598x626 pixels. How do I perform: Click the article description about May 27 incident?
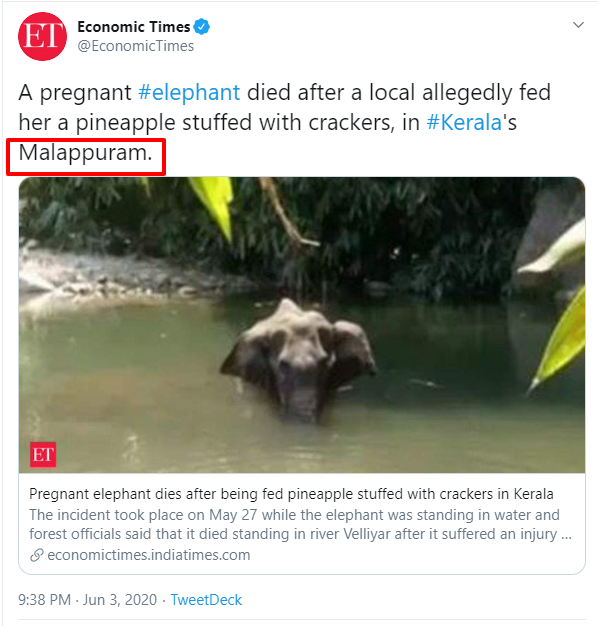tap(300, 524)
